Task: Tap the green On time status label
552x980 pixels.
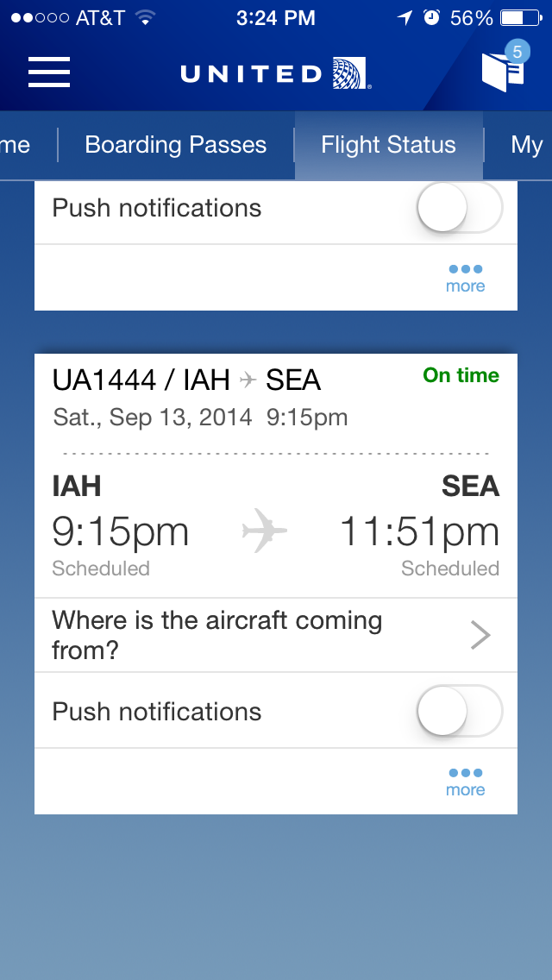Action: 461,375
